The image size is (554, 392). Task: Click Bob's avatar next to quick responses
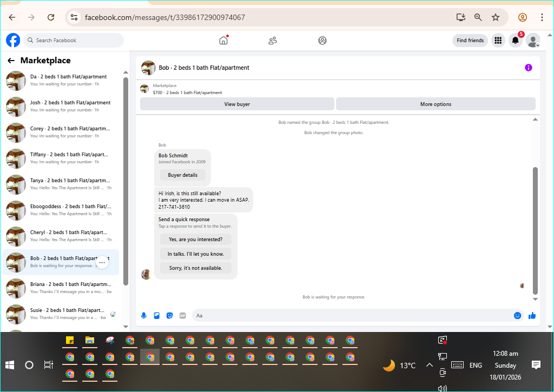point(146,275)
